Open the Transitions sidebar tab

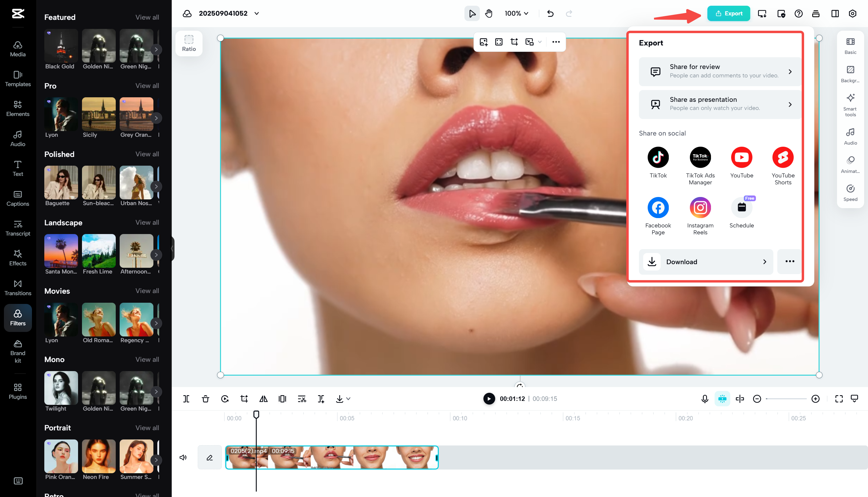pyautogui.click(x=18, y=287)
